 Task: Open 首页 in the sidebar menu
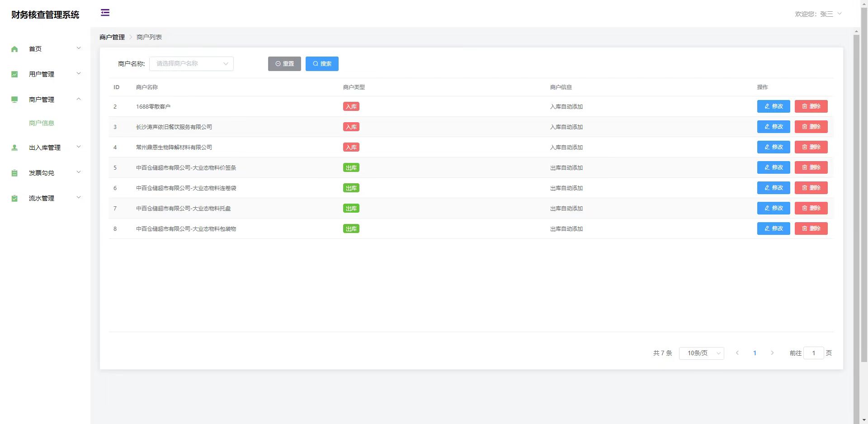click(45, 49)
